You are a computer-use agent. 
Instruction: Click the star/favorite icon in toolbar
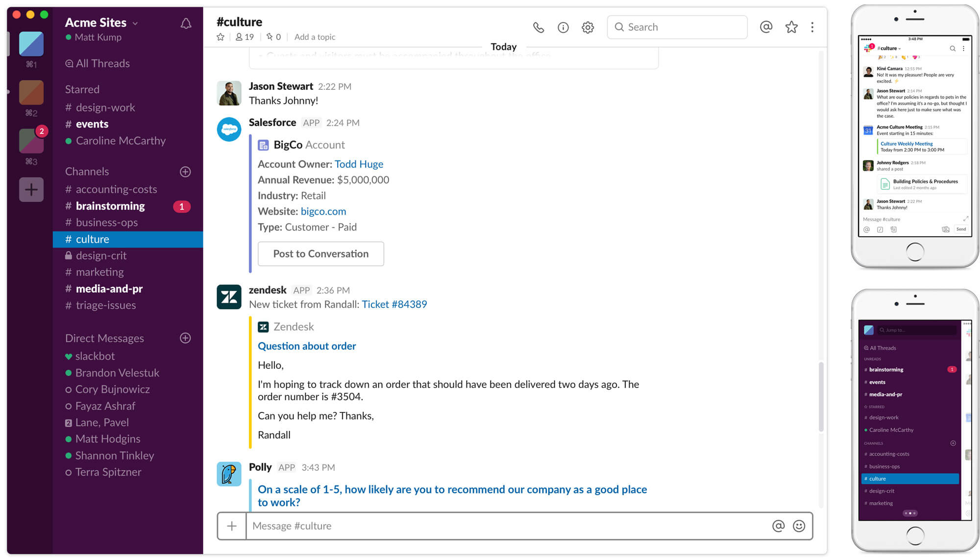point(789,27)
